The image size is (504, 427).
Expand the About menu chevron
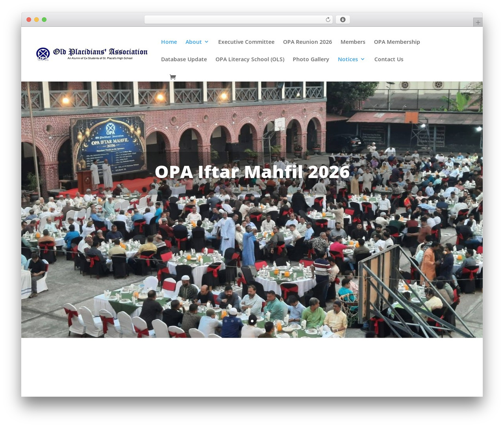click(x=206, y=42)
